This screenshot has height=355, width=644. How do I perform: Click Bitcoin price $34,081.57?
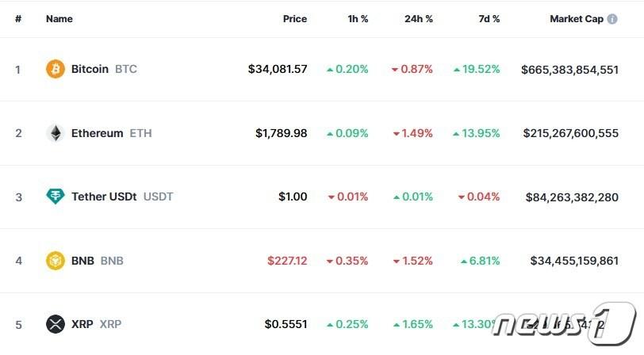pyautogui.click(x=277, y=69)
